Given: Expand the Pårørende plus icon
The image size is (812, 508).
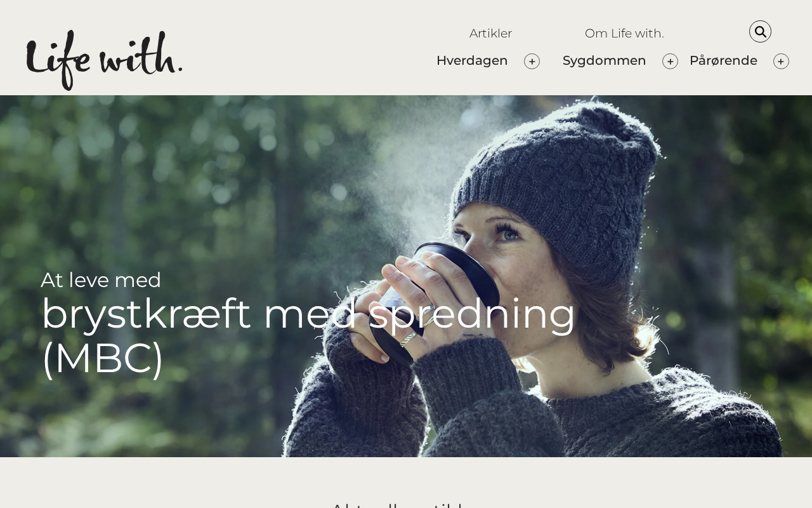Looking at the screenshot, I should coord(781,62).
